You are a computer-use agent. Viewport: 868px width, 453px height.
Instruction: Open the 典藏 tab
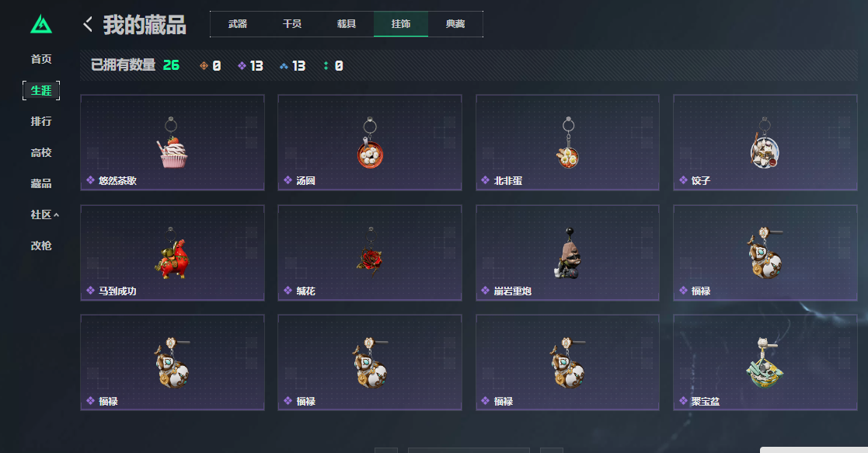click(455, 24)
